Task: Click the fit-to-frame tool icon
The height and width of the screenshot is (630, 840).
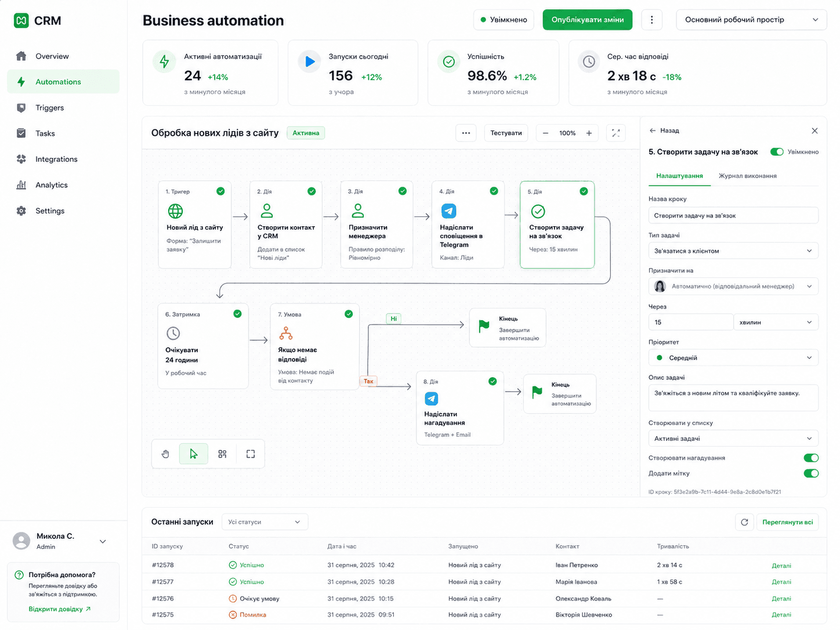Action: tap(251, 454)
